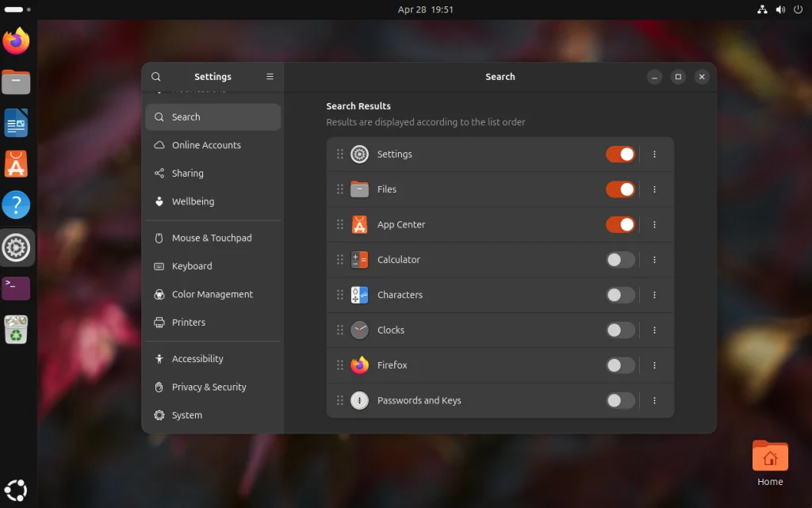This screenshot has height=508, width=812.
Task: Open Keyboard settings panel
Action: (x=213, y=266)
